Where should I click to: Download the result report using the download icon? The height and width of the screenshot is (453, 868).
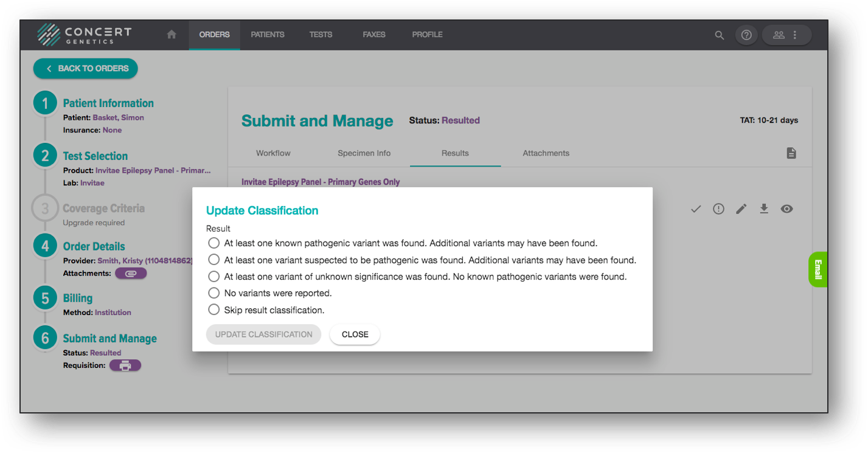(764, 209)
